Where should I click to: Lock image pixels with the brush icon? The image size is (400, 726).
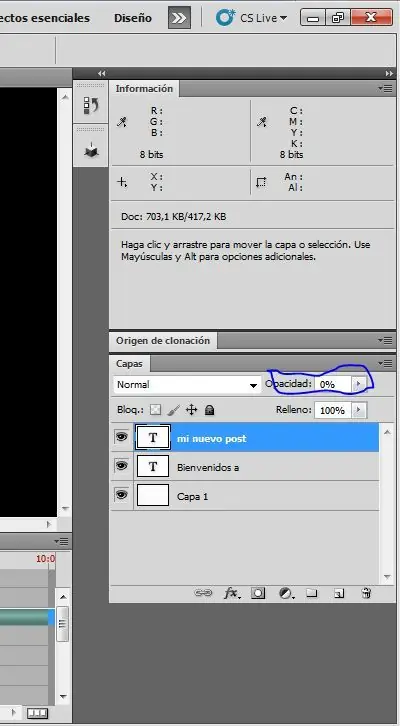pos(173,410)
